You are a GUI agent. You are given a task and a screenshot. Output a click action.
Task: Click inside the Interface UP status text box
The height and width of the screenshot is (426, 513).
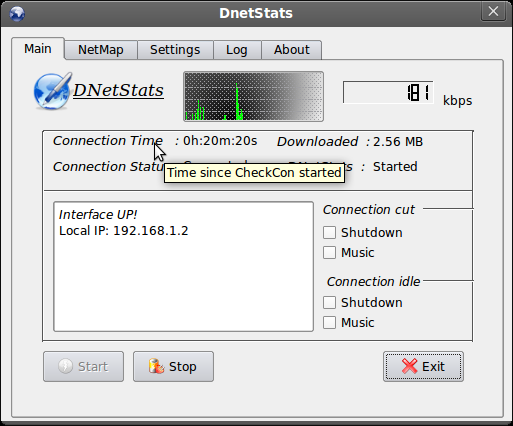tap(183, 266)
